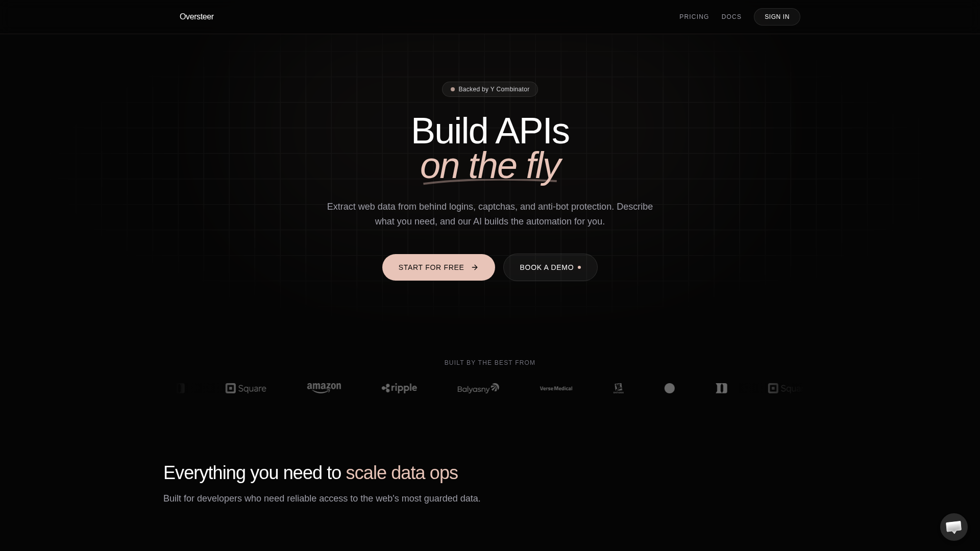This screenshot has height=551, width=980.
Task: Click the bold D letter logo
Action: pos(721,389)
